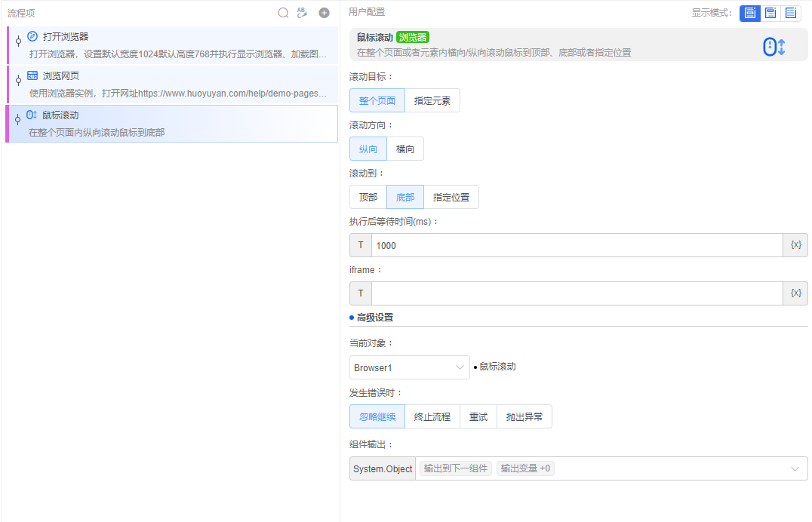Click the search icon in 流程项 panel
Image resolution: width=812 pixels, height=522 pixels.
click(x=283, y=12)
